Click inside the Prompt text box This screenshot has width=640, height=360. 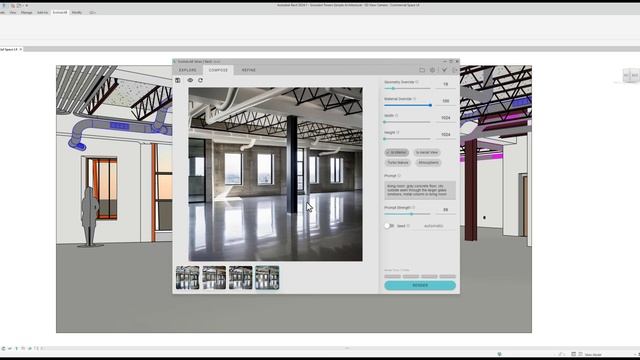tap(420, 190)
